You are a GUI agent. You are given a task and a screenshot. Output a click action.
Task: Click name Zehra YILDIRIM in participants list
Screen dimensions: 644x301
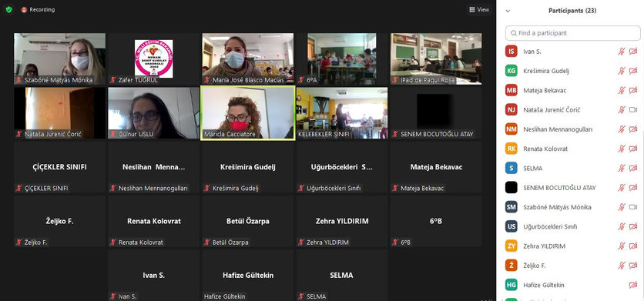click(544, 246)
